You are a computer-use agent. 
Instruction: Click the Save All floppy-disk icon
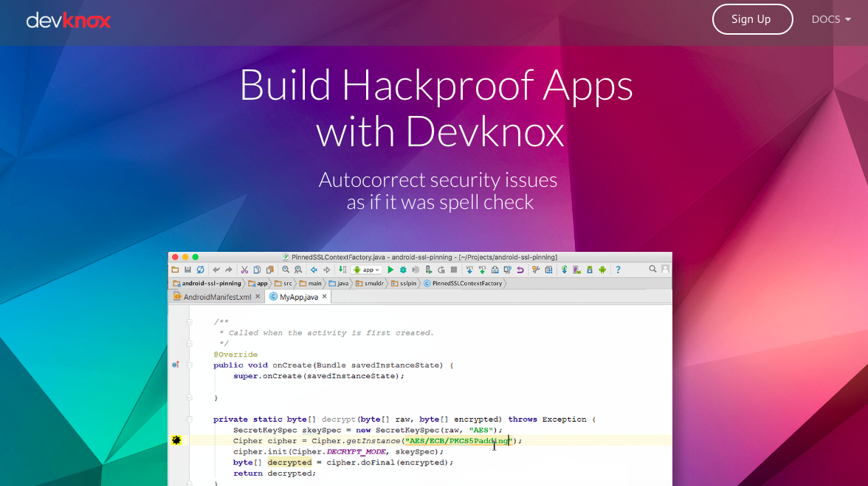pos(187,270)
